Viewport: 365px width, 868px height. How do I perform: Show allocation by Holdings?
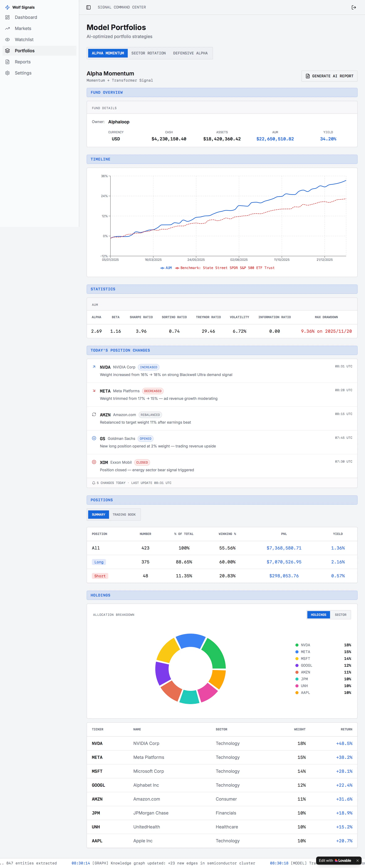tap(318, 615)
